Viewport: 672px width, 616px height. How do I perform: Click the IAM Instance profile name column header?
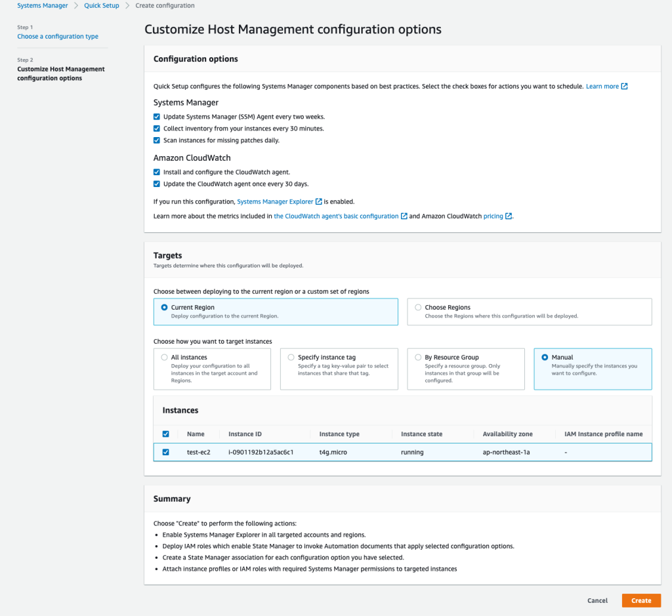click(604, 434)
